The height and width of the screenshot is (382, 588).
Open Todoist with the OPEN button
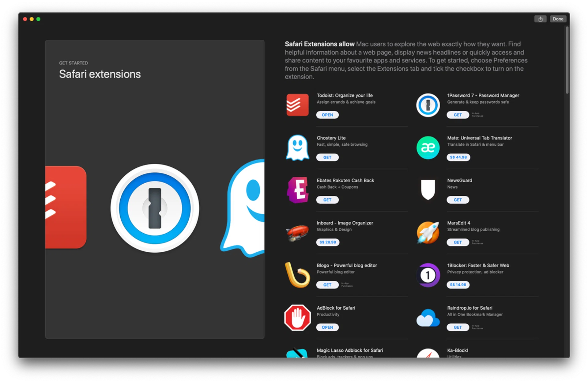(x=327, y=115)
